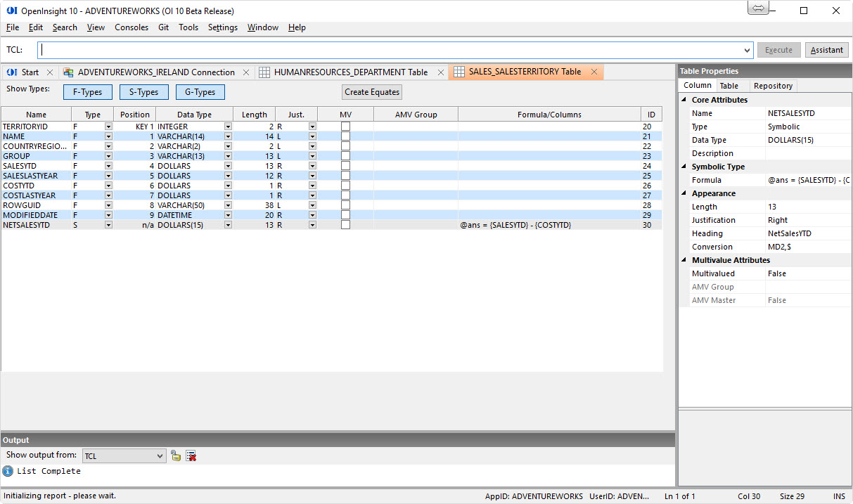
Task: Tick the MV checkbox for NETSALESYTD
Action: pos(345,225)
